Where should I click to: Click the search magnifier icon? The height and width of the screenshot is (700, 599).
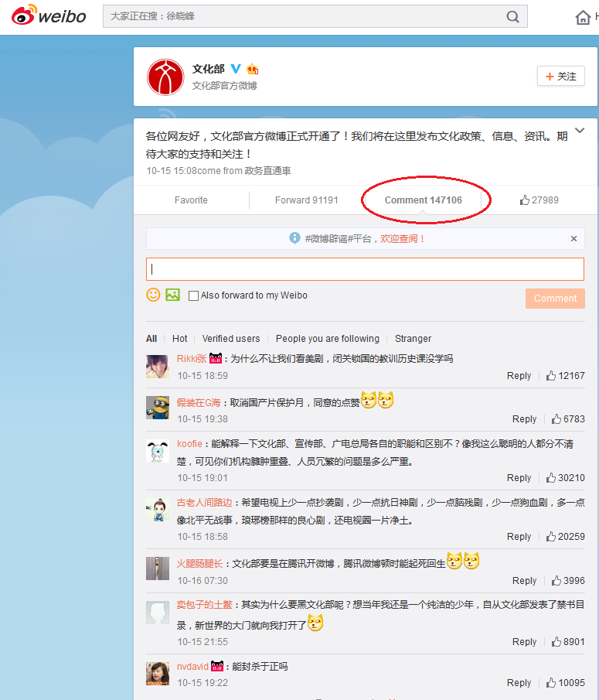[513, 16]
